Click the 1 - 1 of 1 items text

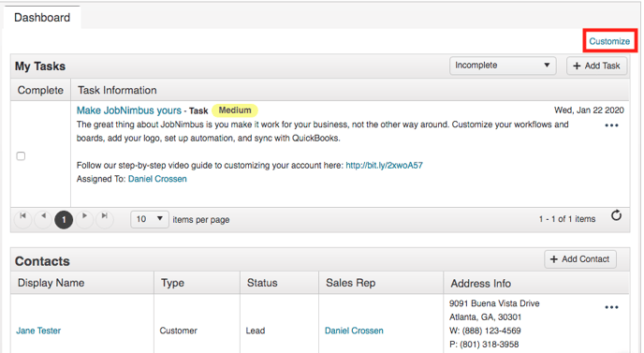[x=567, y=219]
